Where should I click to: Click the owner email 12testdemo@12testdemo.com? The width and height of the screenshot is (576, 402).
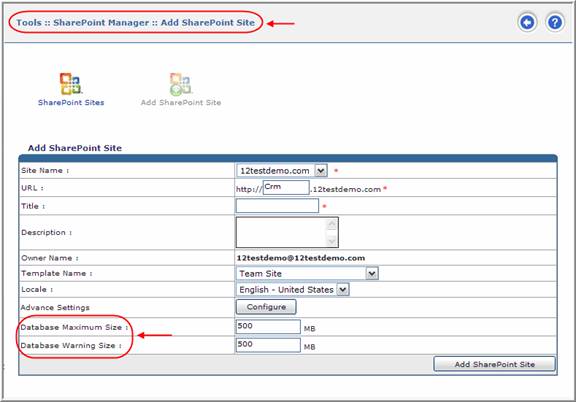pyautogui.click(x=300, y=258)
